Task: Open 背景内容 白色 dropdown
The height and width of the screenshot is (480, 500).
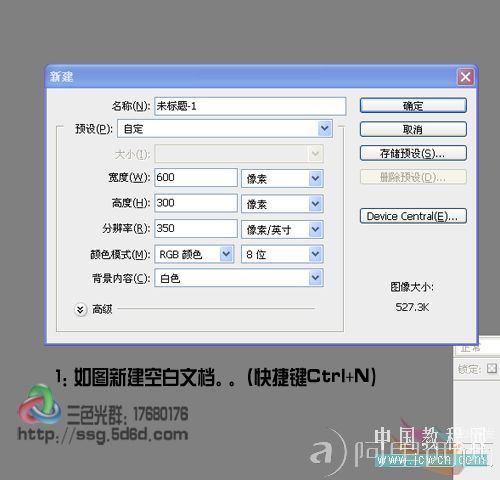Action: (x=239, y=278)
